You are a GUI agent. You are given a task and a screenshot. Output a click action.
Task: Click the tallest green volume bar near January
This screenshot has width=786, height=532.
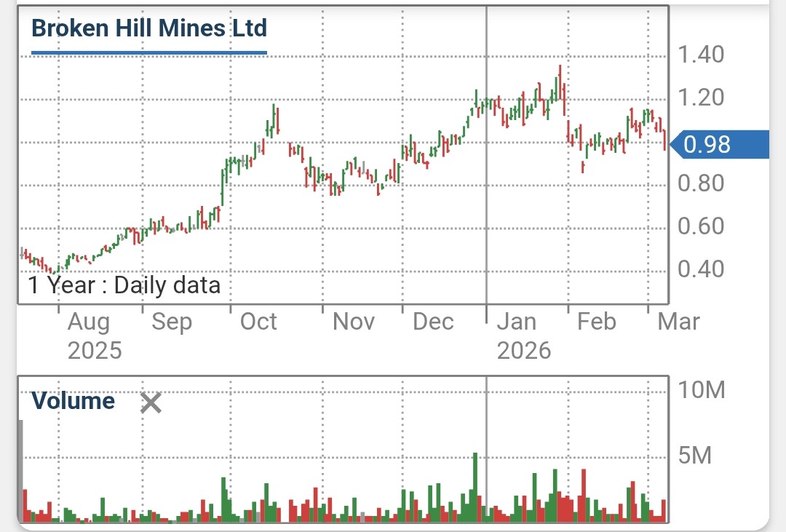coord(475,488)
